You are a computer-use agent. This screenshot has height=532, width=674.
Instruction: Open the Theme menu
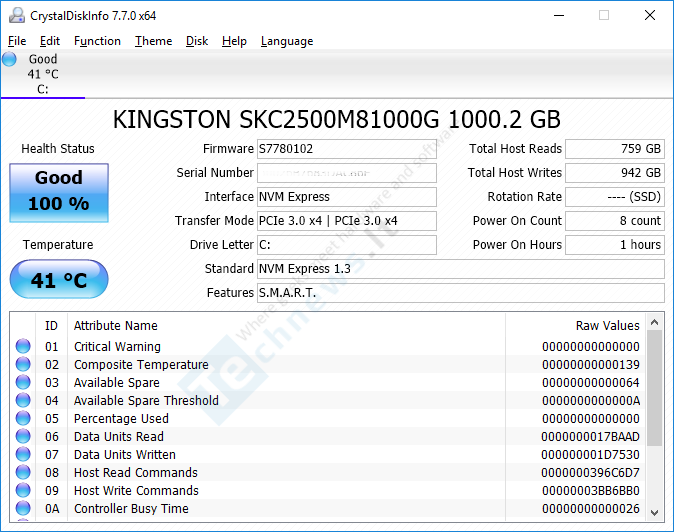(x=153, y=41)
